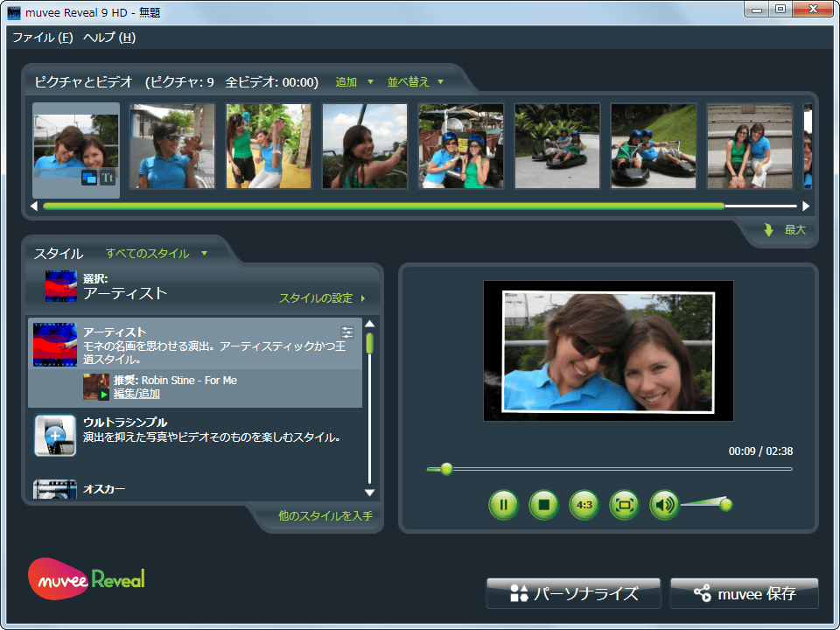Click the app icon in title bar
This screenshot has width=840, height=630.
(x=14, y=12)
